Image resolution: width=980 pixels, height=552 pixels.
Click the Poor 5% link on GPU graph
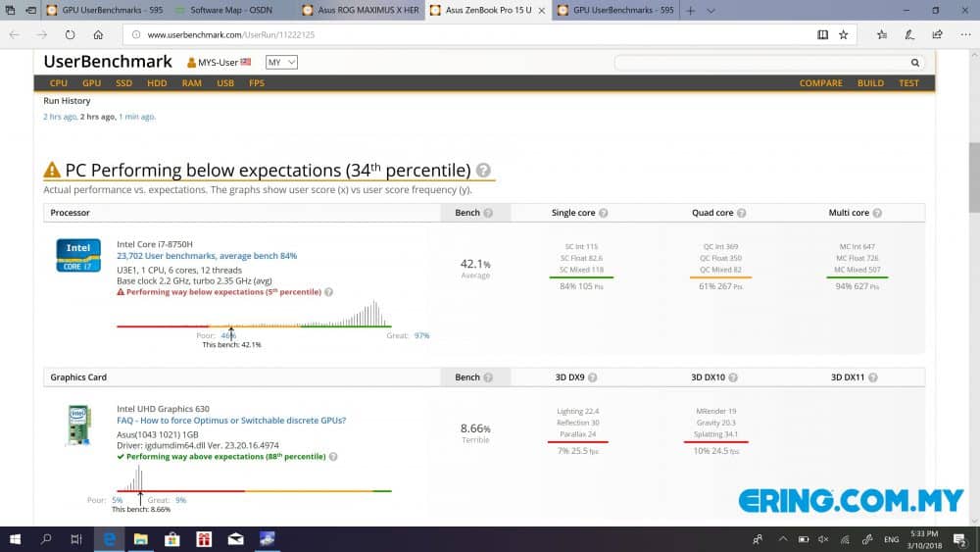118,500
